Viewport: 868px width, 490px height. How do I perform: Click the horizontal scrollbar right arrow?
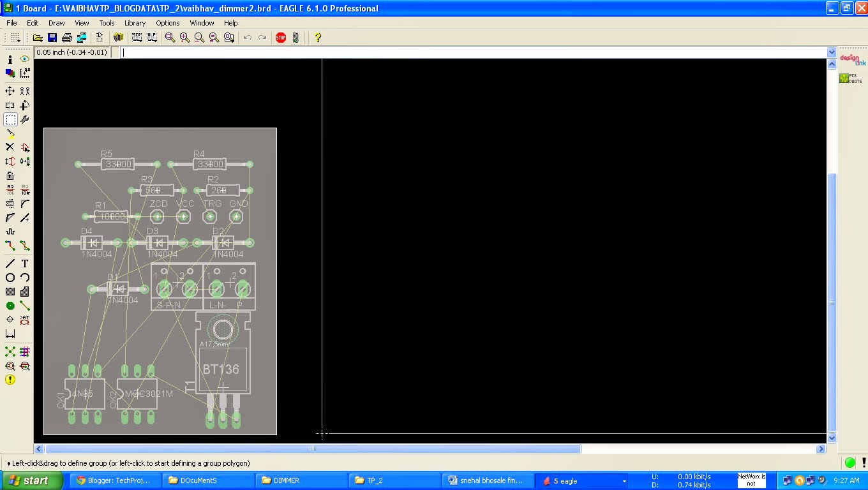tap(821, 449)
